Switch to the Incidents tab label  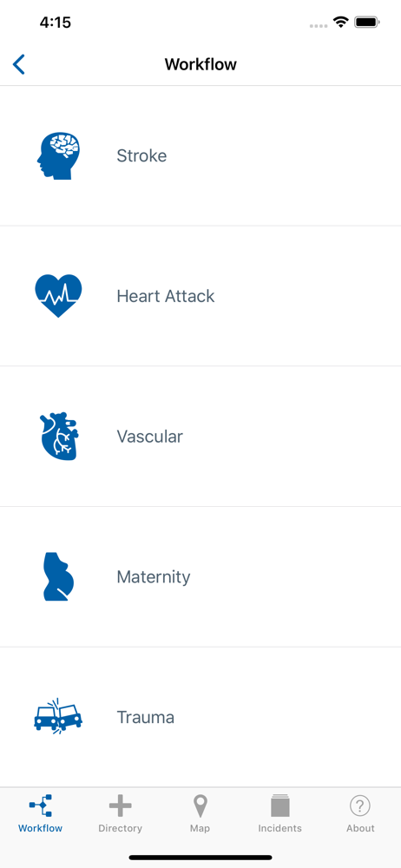point(280,829)
